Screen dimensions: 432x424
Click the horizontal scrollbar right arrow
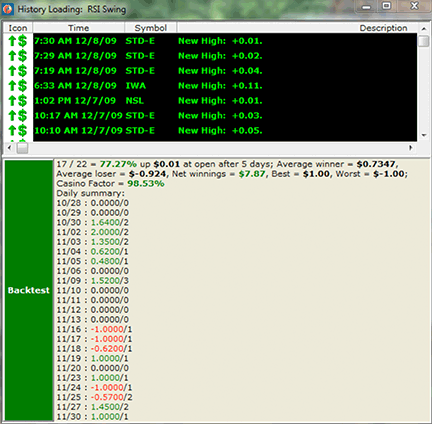tap(411, 147)
